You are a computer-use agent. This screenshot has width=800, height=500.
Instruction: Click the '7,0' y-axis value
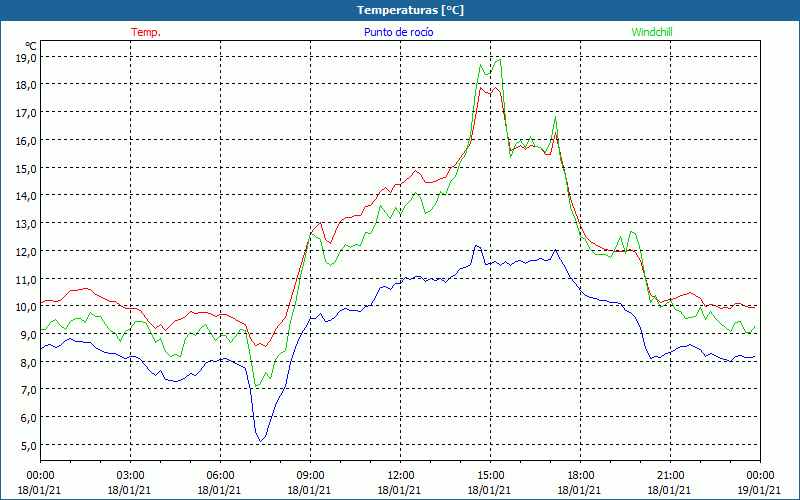coord(28,391)
